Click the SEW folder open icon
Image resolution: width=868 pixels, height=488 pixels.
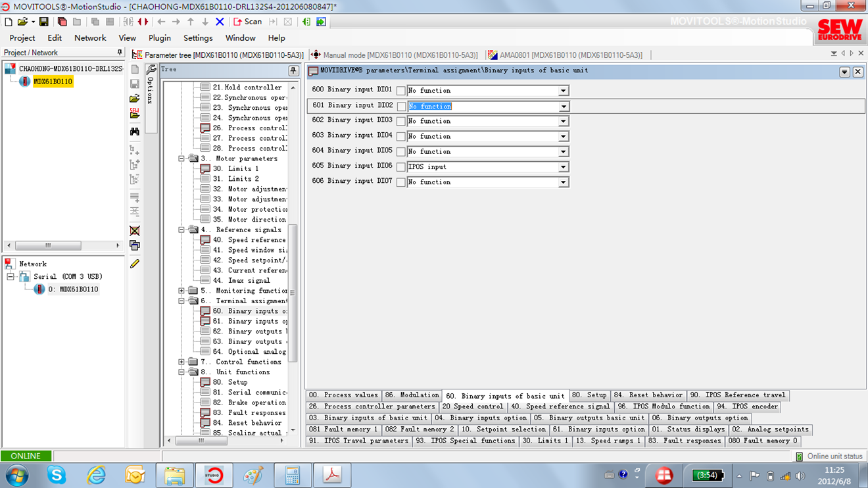(x=135, y=113)
